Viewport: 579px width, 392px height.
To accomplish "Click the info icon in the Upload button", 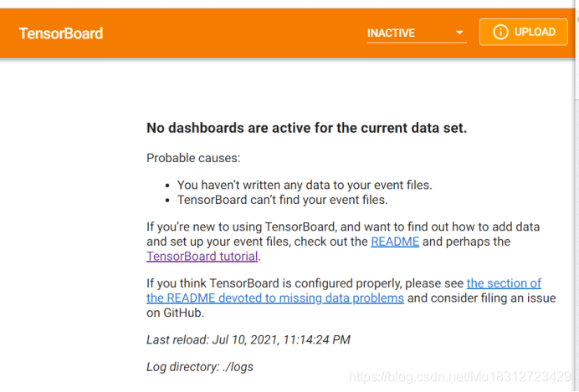I will click(500, 33).
